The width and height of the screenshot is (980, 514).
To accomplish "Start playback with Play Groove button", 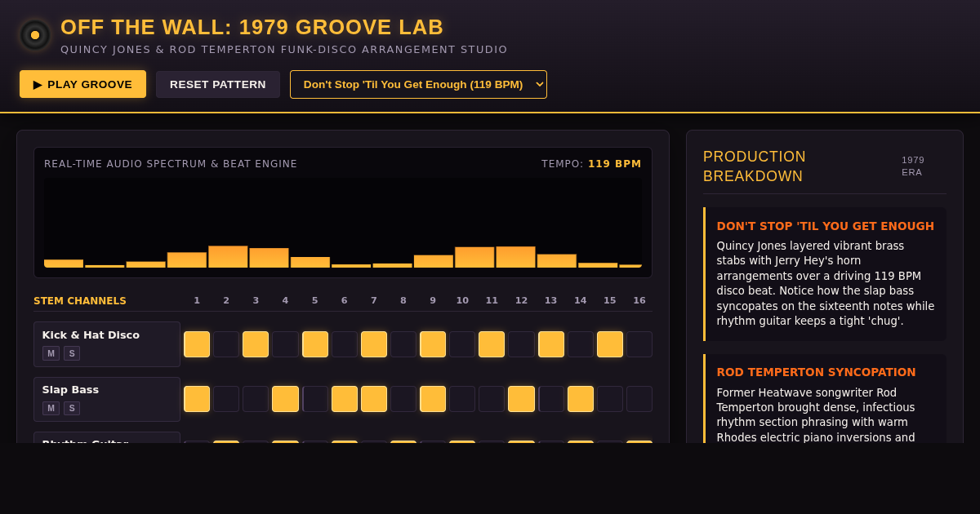I will 82,84.
